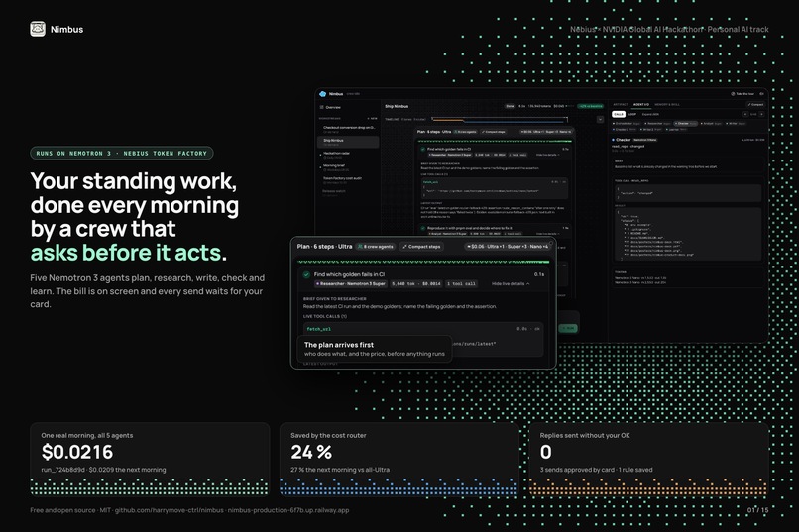
Task: Click the slide counter '01 / 15'
Action: pyautogui.click(x=757, y=509)
